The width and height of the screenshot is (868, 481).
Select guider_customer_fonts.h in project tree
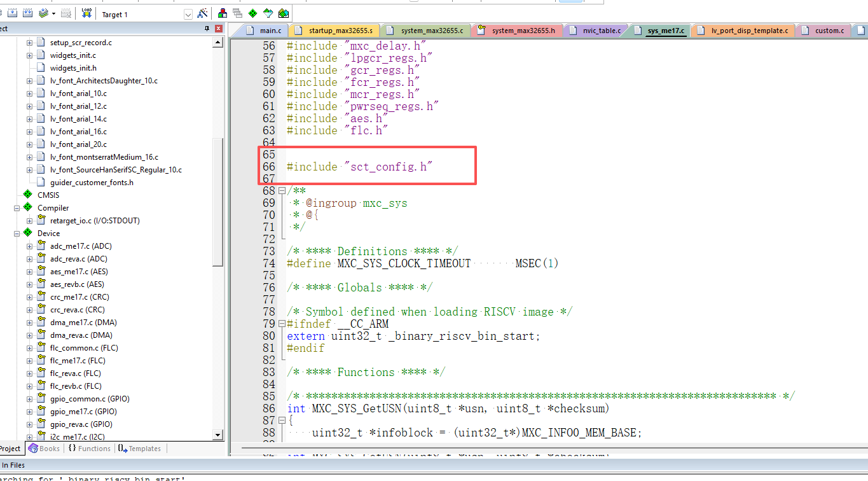[92, 183]
